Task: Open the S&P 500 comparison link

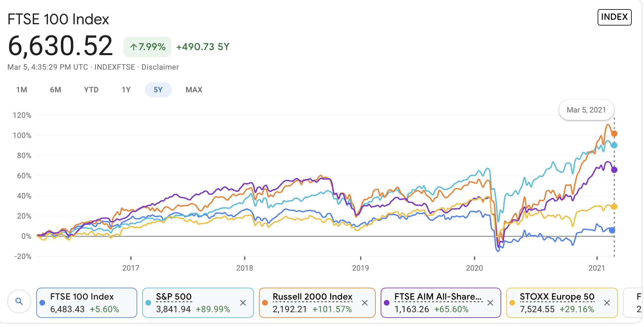Action: (174, 296)
